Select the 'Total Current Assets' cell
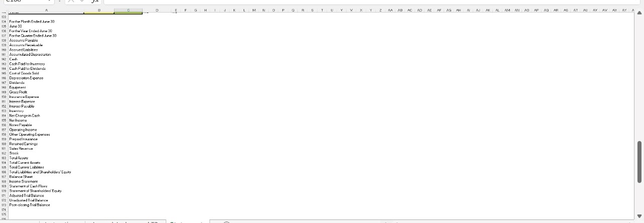Image resolution: width=644 pixels, height=223 pixels. [x=46, y=162]
